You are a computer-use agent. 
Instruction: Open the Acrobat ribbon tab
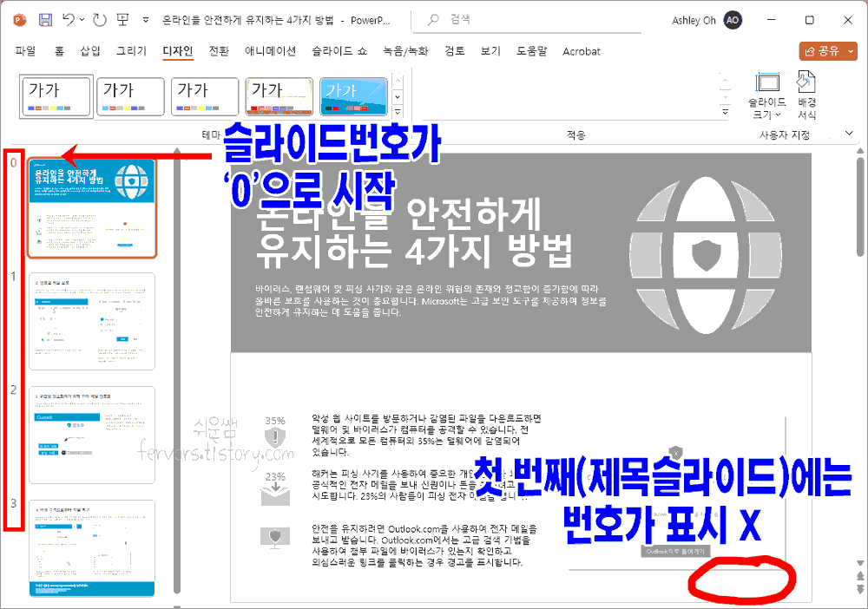581,51
